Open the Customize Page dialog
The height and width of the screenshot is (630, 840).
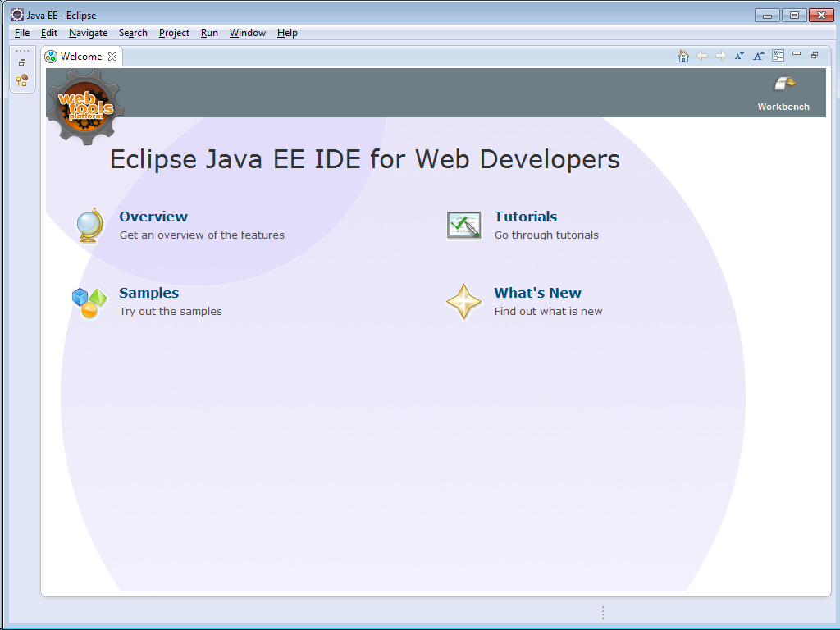(x=778, y=56)
